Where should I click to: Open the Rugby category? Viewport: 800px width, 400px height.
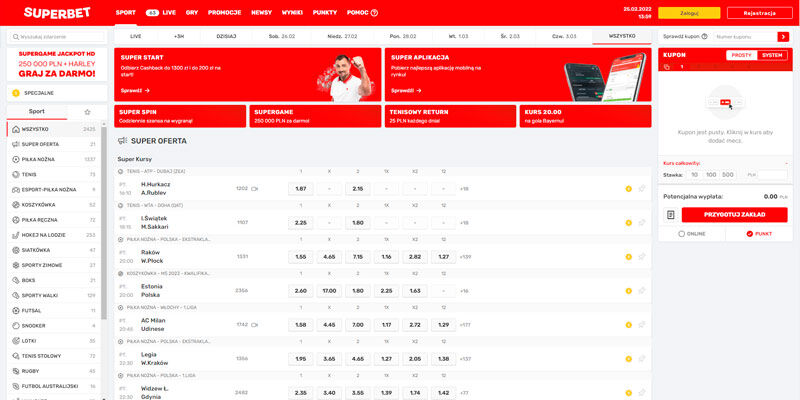pos(54,371)
